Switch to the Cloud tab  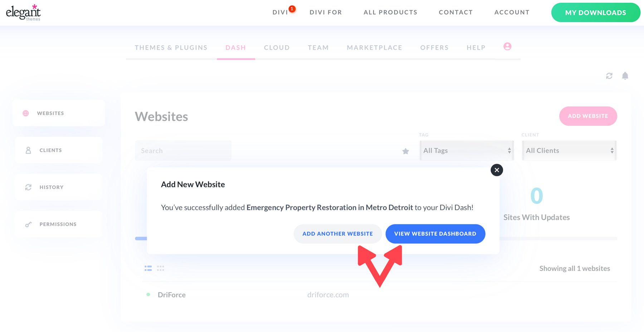point(277,48)
